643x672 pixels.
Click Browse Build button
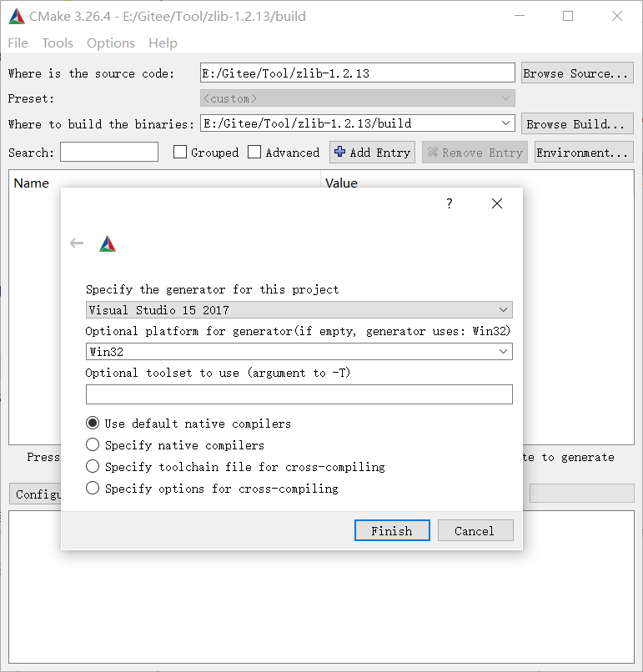click(x=577, y=123)
